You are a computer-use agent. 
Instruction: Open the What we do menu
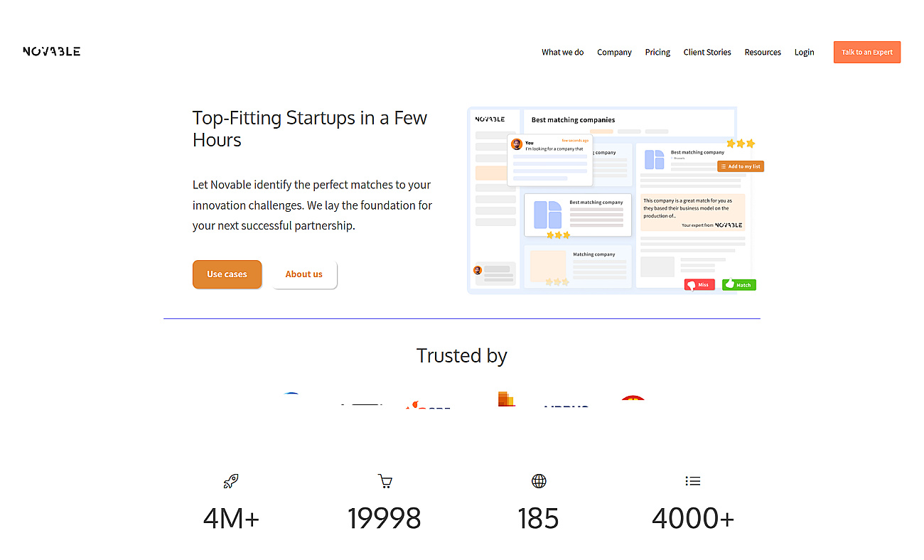(563, 52)
